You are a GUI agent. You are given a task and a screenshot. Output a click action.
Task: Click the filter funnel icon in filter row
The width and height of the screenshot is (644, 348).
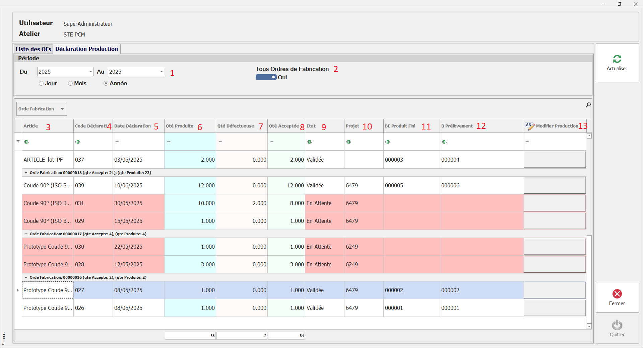pos(18,142)
